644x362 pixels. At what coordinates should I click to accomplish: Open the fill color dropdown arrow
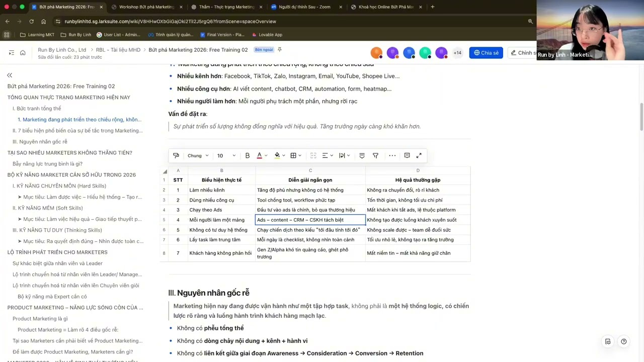[284, 156]
